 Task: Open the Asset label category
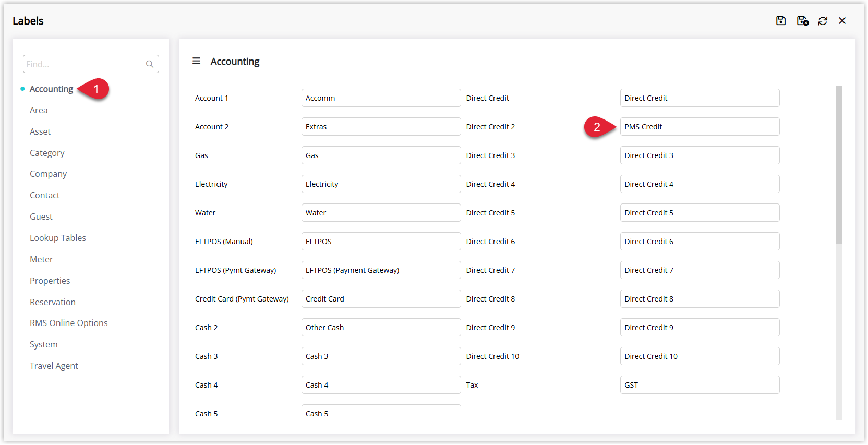click(40, 131)
